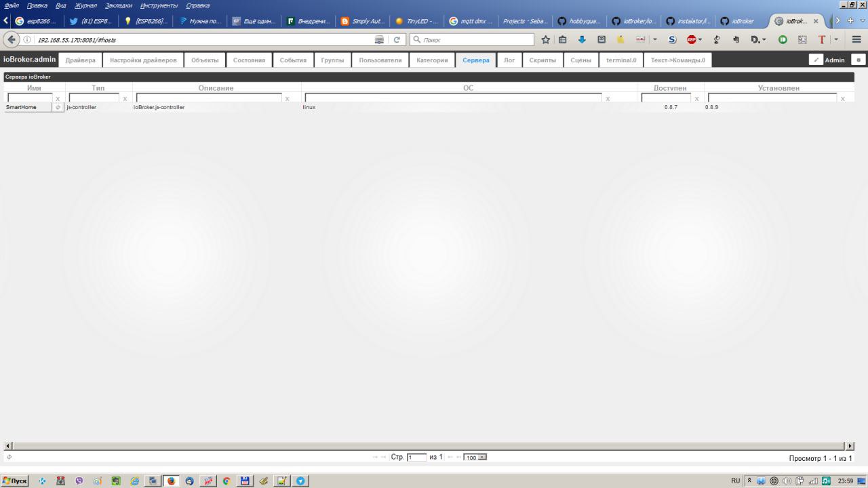Image resolution: width=868 pixels, height=488 pixels.
Task: Switch to the esp8266 browser tab
Action: 37,21
